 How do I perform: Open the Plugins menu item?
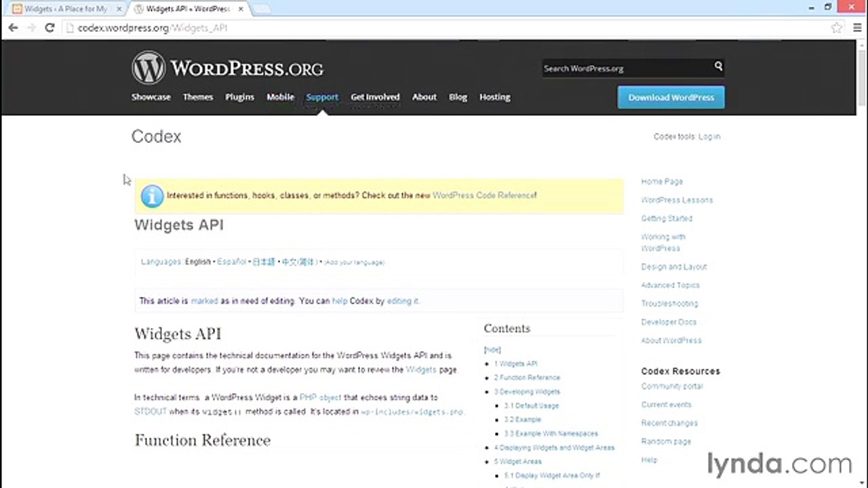point(239,97)
